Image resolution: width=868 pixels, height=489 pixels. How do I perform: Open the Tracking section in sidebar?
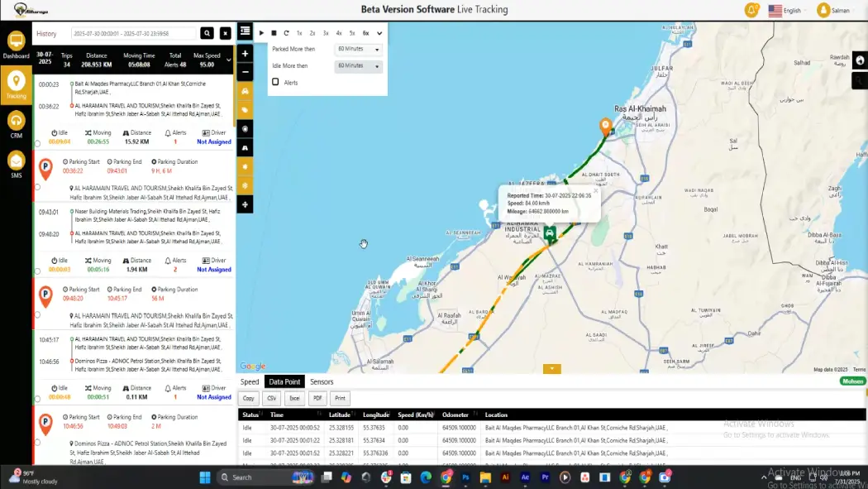coord(16,84)
